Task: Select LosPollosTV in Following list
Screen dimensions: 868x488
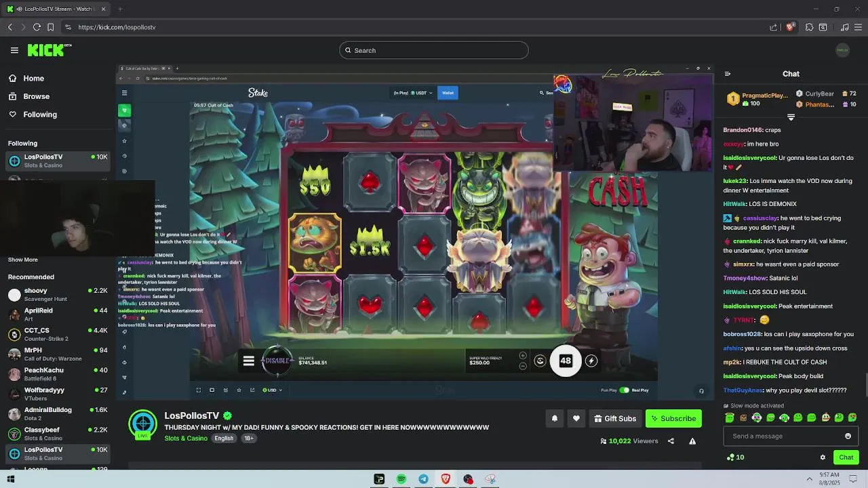Action: click(58, 161)
